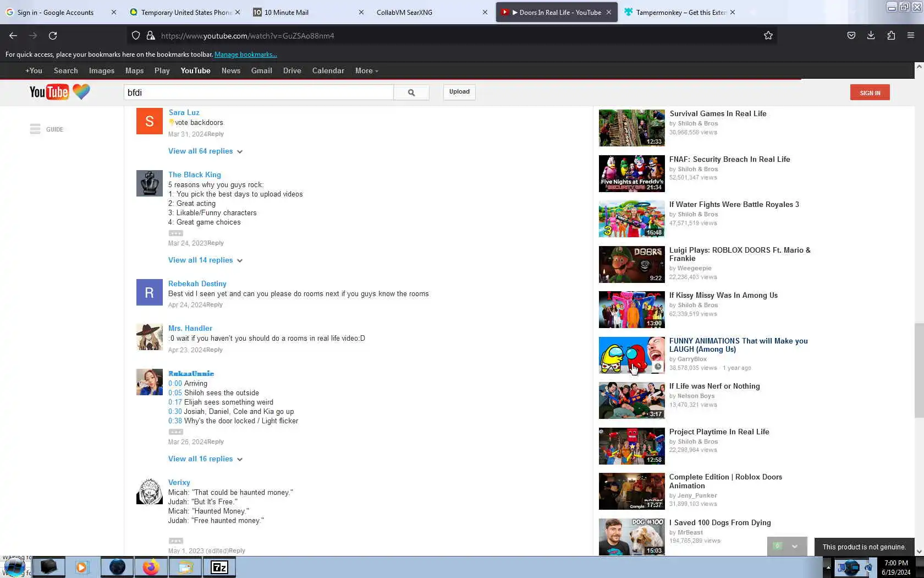Expand View all 16 replies
Screen dimensions: 924x578
tap(205, 459)
